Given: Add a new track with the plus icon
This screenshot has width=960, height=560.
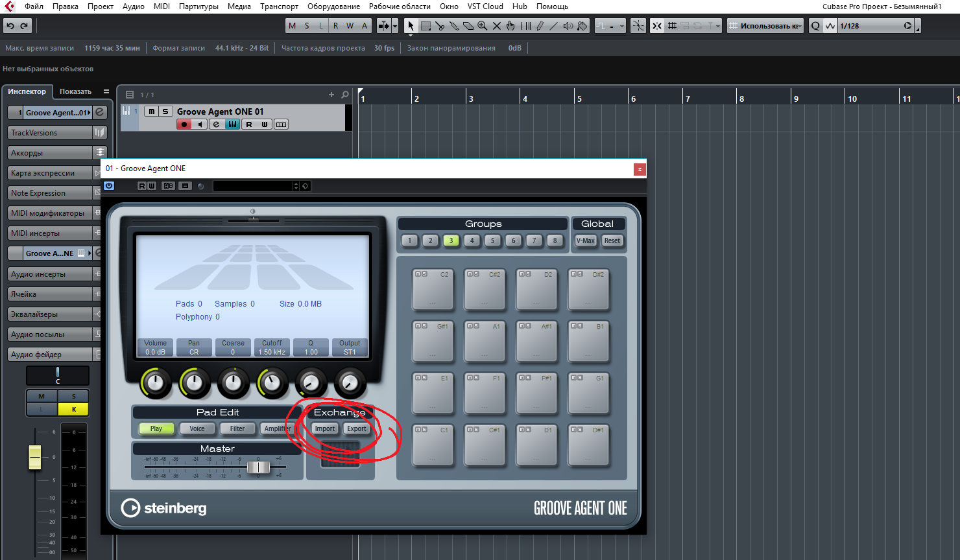Looking at the screenshot, I should coord(331,95).
